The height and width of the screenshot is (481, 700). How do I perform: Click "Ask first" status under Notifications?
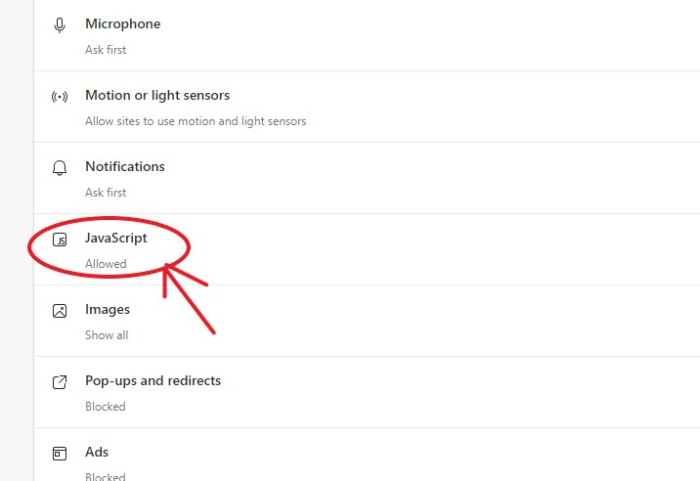[x=106, y=192]
